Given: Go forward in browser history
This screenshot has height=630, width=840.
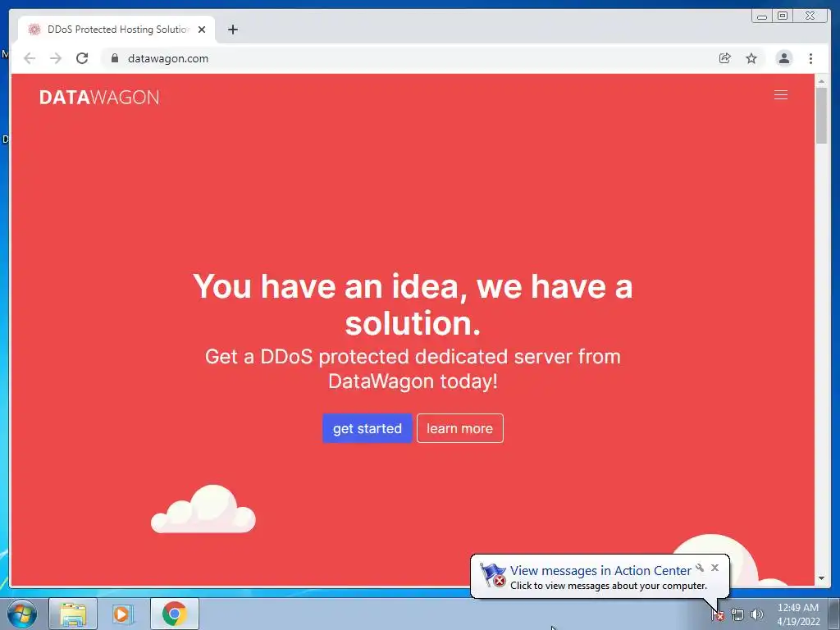Looking at the screenshot, I should coord(56,58).
